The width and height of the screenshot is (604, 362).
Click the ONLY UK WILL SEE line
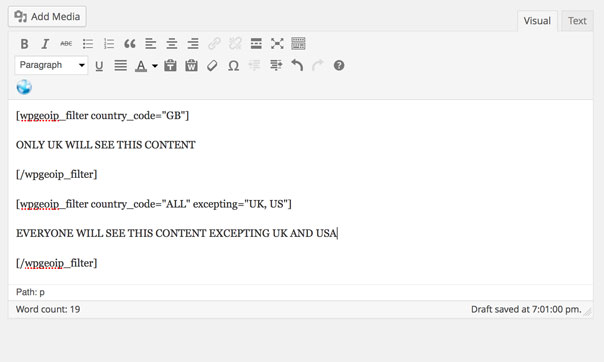(x=106, y=145)
